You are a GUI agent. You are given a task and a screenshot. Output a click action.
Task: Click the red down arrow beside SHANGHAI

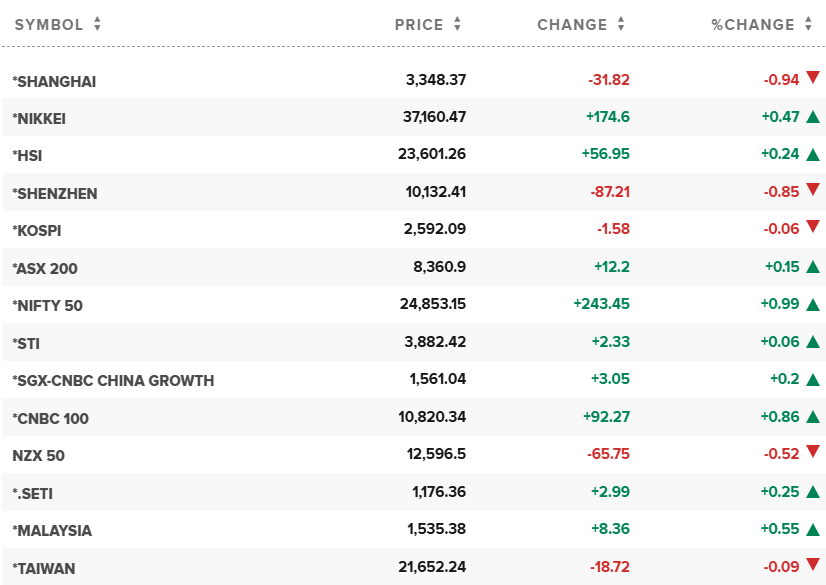(x=812, y=78)
